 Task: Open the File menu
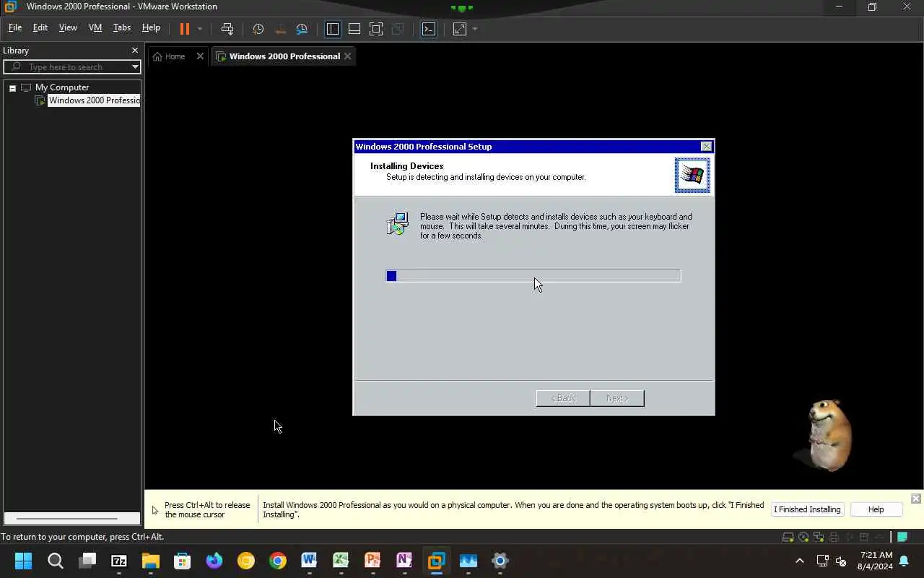[x=15, y=27]
